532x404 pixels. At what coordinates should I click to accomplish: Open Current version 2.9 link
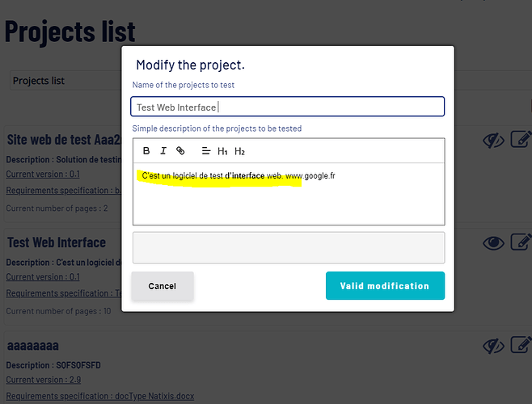[44, 380]
